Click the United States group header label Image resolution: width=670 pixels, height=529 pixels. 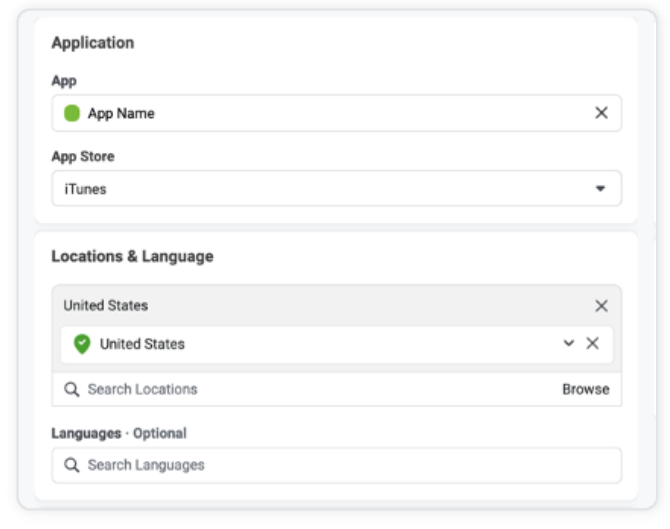click(x=105, y=306)
